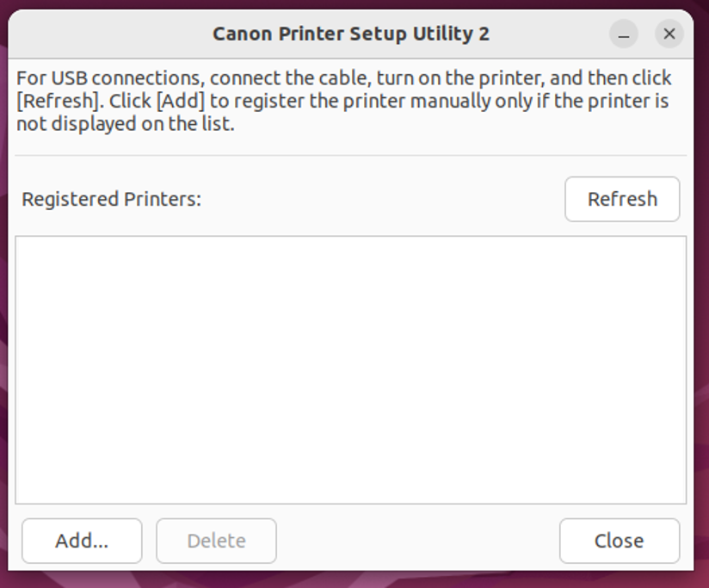709x588 pixels.
Task: Hide the window with the minimize icon
Action: [x=624, y=34]
